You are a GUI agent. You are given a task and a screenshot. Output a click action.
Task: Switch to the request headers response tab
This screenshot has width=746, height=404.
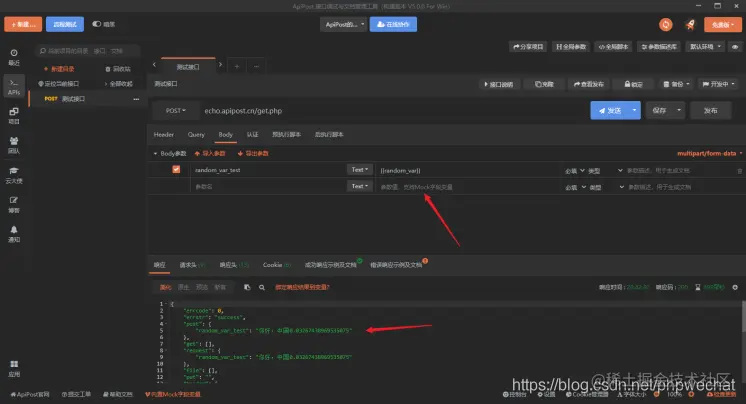192,265
